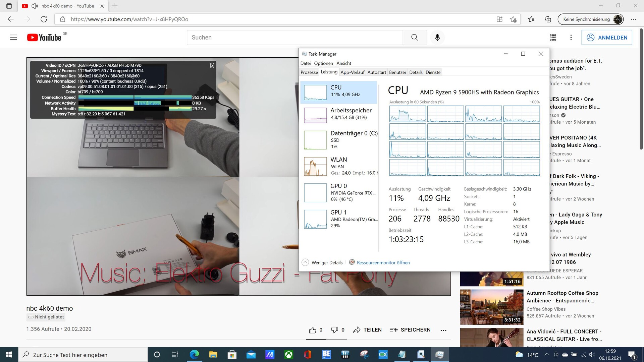Open the YouTube settings three-dot menu
Screen dimensions: 644x362
(x=571, y=38)
